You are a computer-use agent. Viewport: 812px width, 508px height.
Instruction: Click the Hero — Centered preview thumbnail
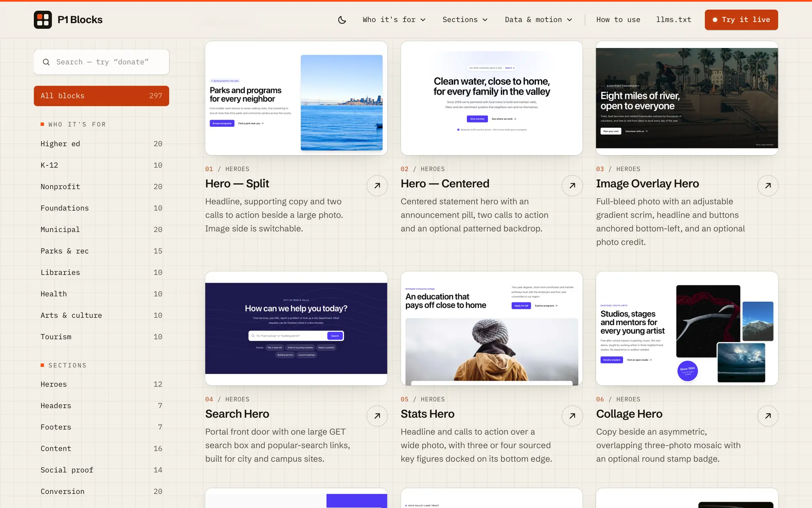coord(492,98)
